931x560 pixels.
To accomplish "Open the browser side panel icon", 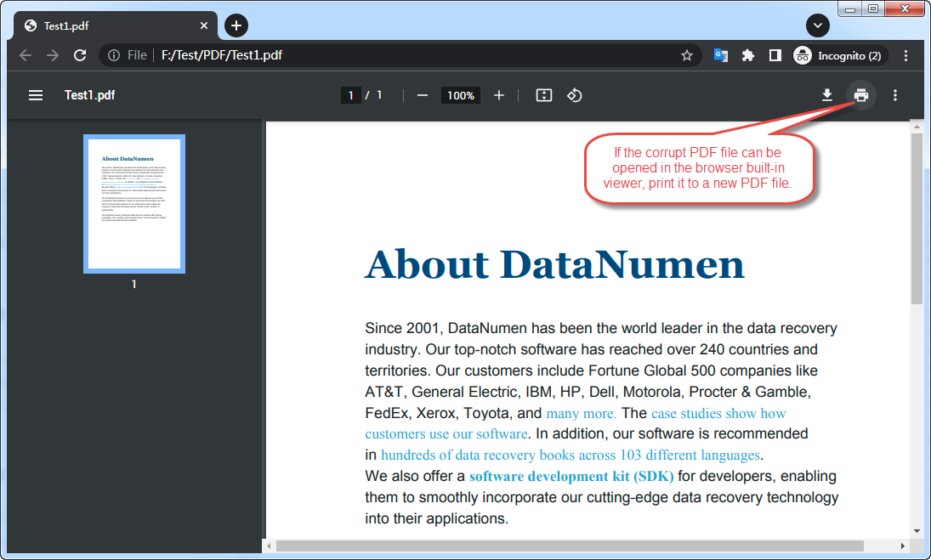I will [775, 54].
